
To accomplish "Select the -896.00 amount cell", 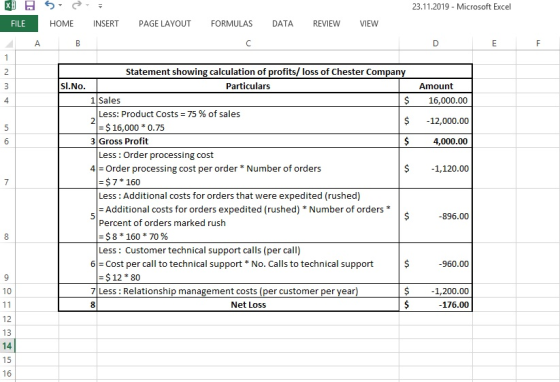I will [x=436, y=216].
